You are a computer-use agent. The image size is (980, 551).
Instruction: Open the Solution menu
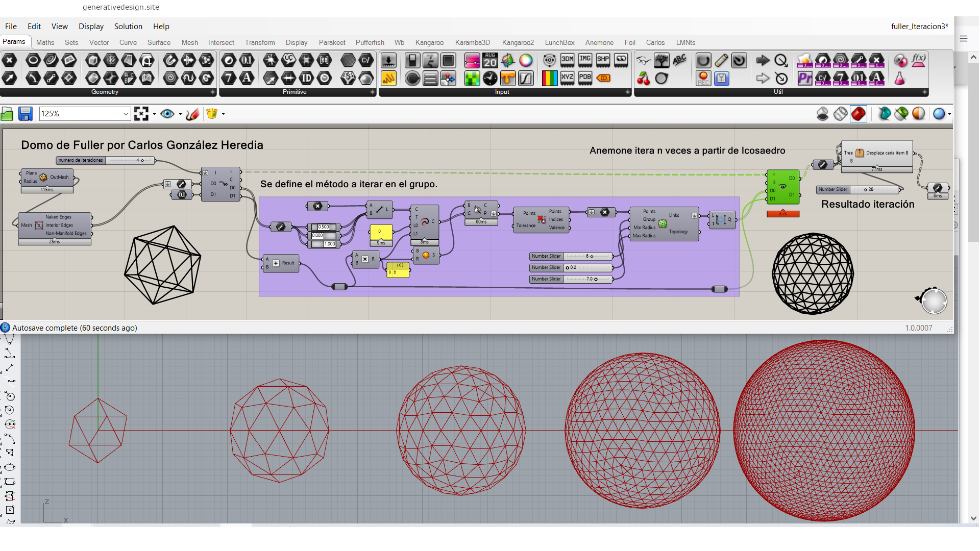128,27
